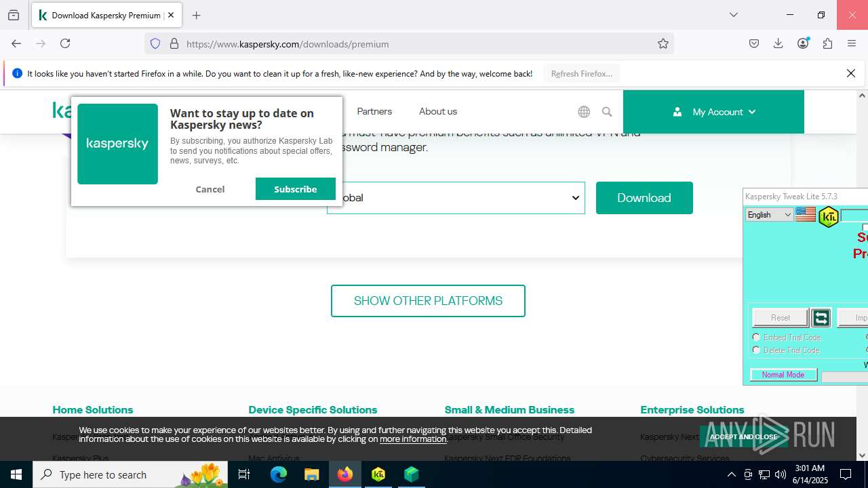This screenshot has height=488, width=868.
Task: Show hidden tray icons chevron
Action: (731, 474)
